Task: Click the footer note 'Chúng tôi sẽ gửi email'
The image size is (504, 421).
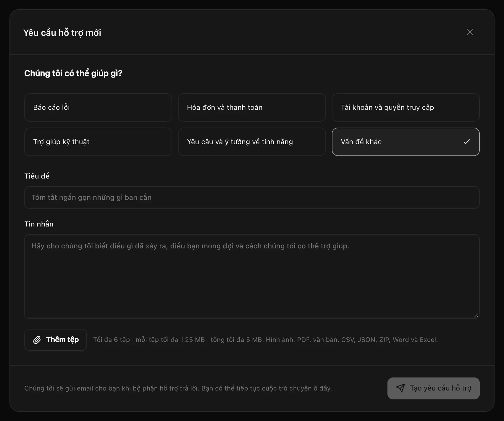Action: tap(178, 388)
